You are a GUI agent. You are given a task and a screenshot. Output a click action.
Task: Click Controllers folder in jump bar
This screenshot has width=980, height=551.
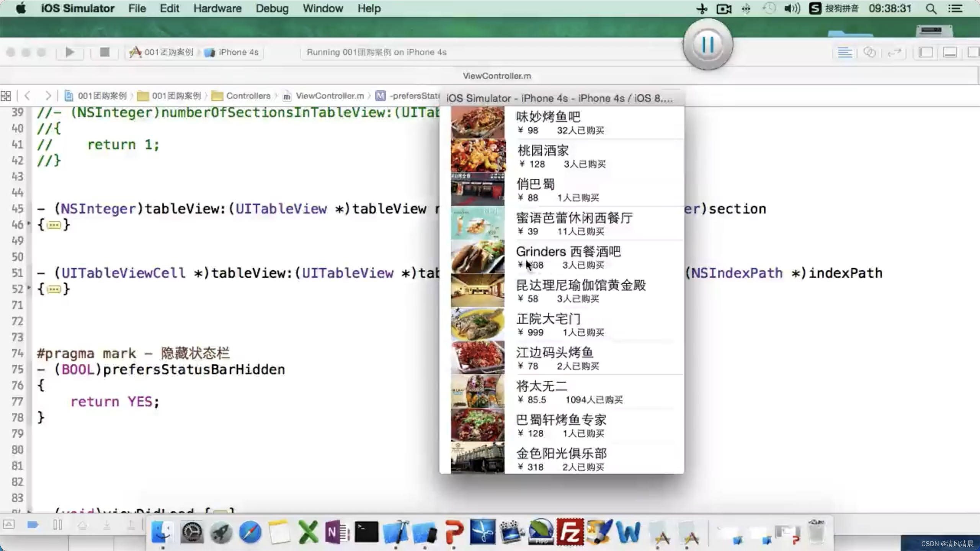[x=248, y=96]
